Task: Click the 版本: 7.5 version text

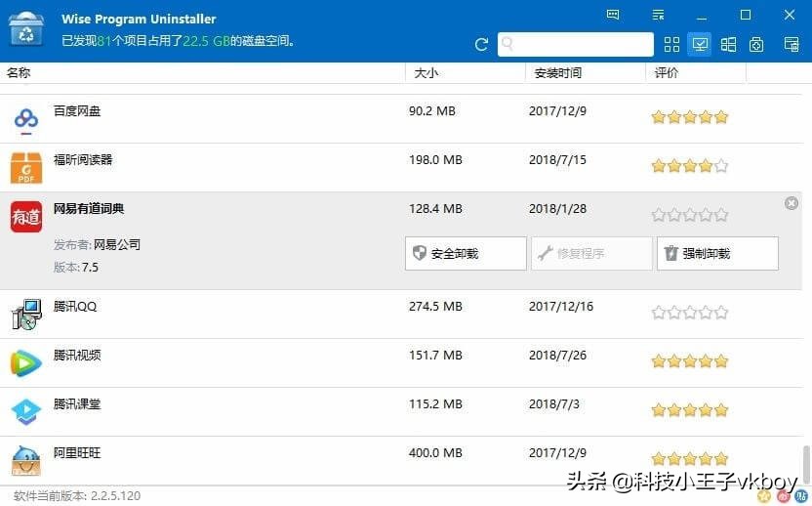Action: (75, 268)
